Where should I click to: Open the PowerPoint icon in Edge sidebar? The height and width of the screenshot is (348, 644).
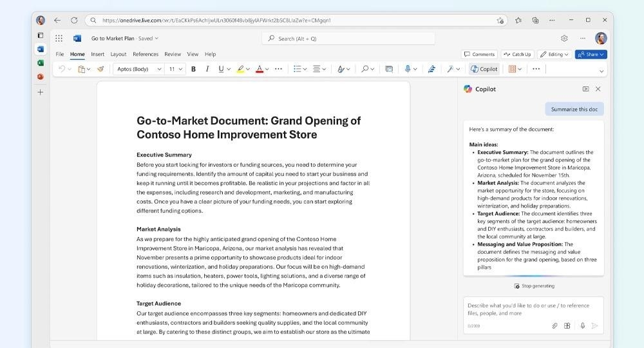(40, 77)
